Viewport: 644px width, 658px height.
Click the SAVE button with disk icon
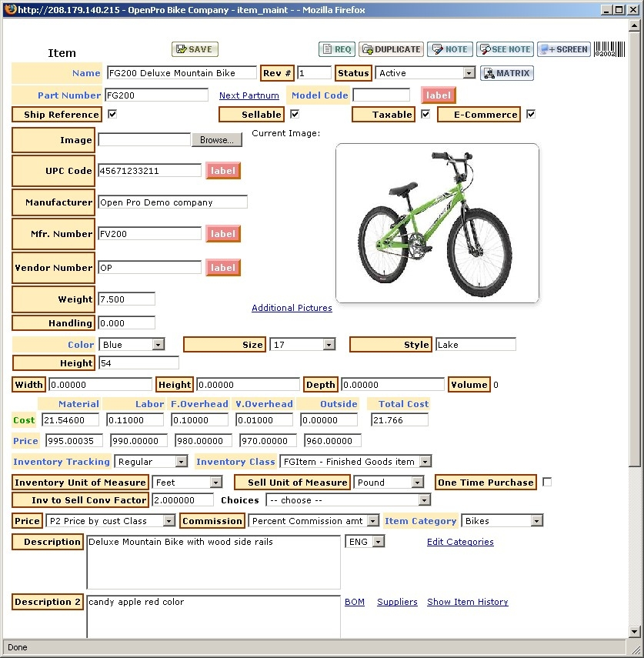click(195, 49)
